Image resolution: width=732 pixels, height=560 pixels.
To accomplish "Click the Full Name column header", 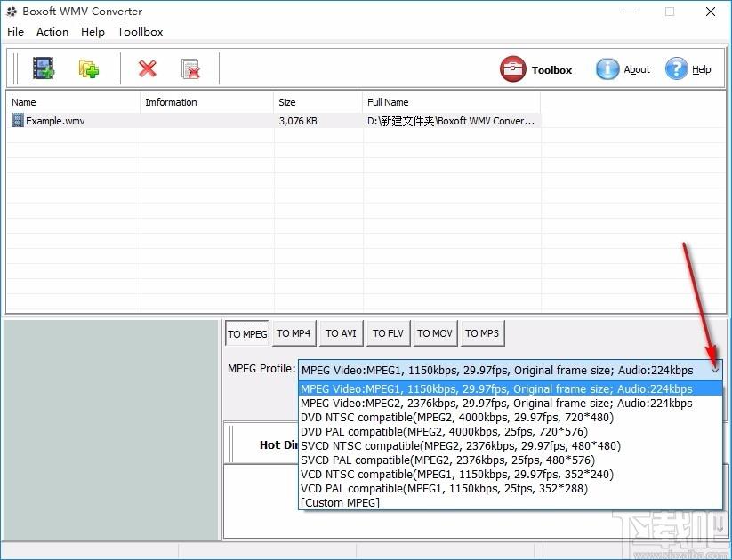I will click(452, 102).
